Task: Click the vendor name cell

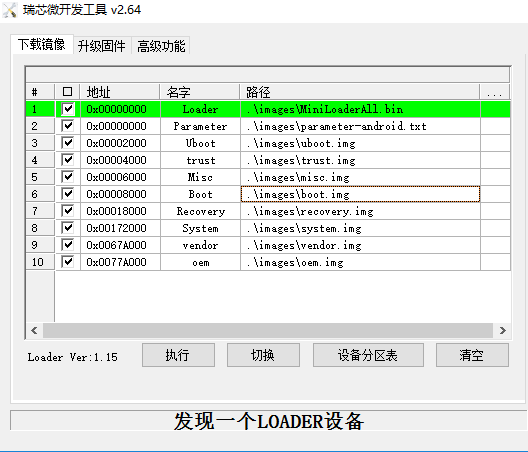Action: click(200, 245)
